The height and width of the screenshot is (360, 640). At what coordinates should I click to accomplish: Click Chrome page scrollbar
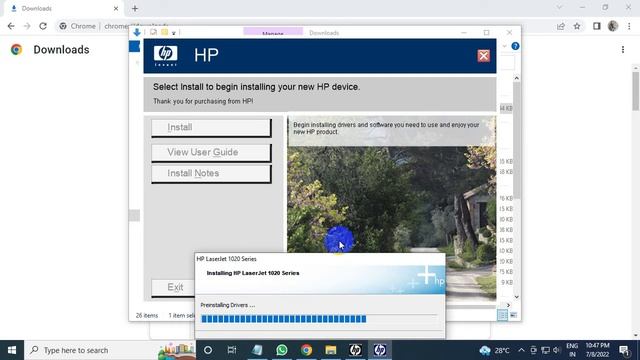click(x=636, y=91)
